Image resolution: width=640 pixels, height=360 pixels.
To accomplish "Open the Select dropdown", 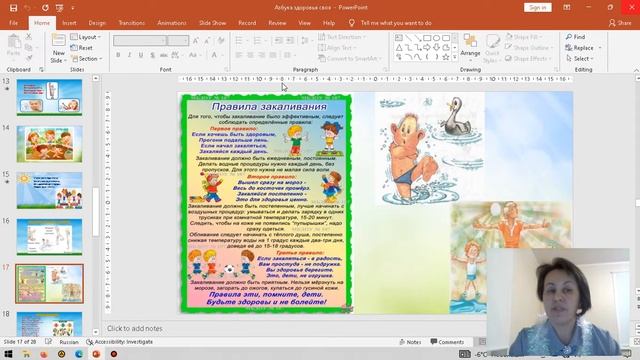I will [580, 59].
